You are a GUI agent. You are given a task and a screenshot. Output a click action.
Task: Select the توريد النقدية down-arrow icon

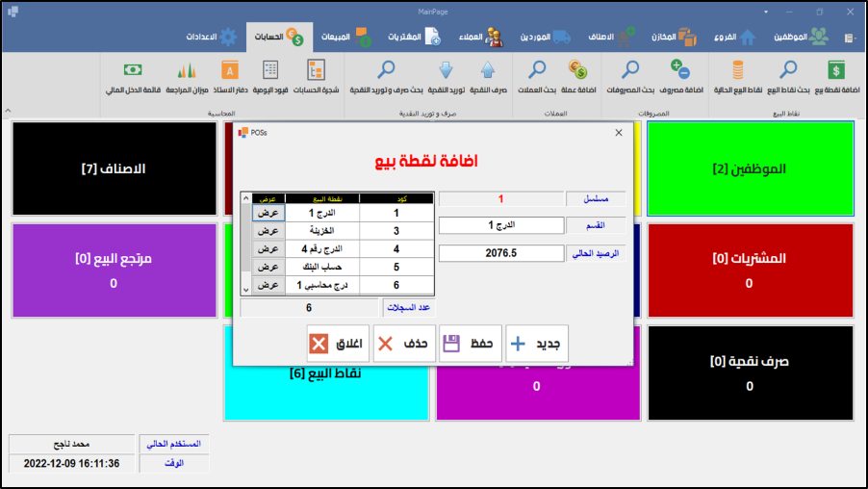(x=446, y=70)
